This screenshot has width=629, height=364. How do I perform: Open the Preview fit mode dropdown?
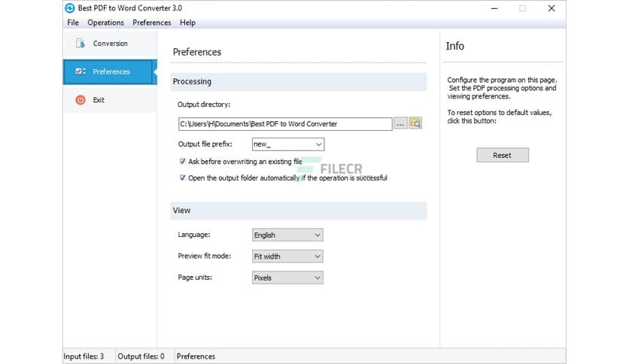(x=287, y=256)
